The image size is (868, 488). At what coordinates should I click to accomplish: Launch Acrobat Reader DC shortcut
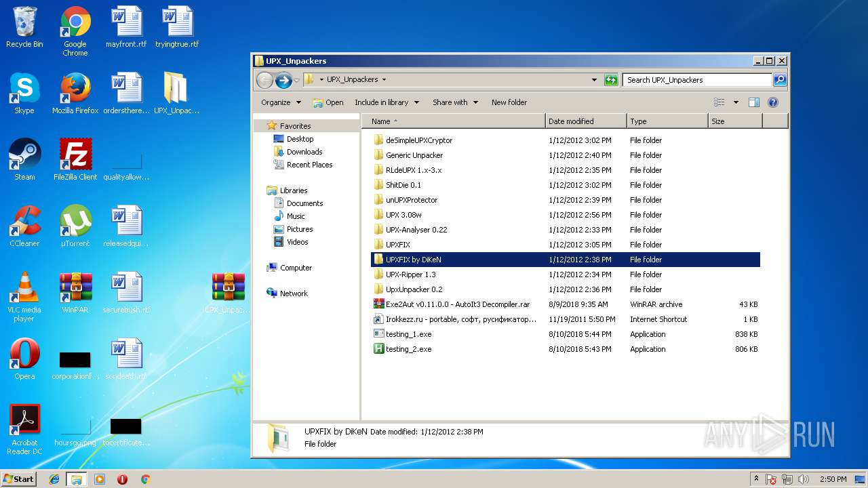coord(24,430)
